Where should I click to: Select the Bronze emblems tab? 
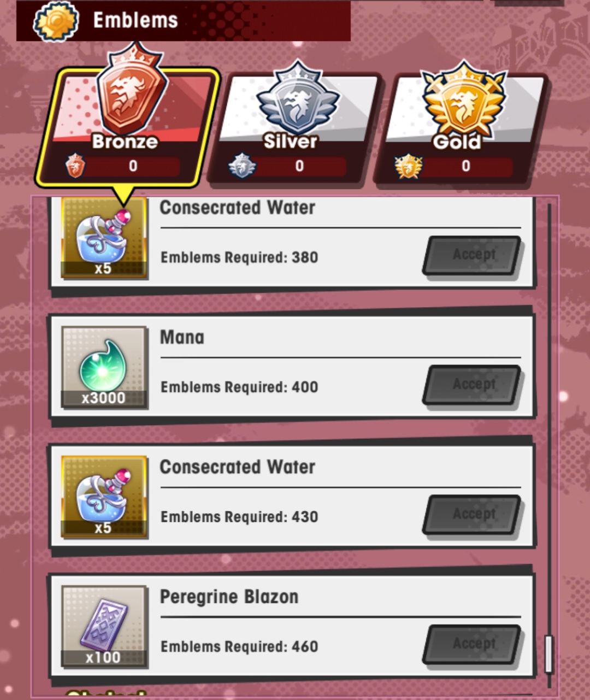(x=127, y=126)
